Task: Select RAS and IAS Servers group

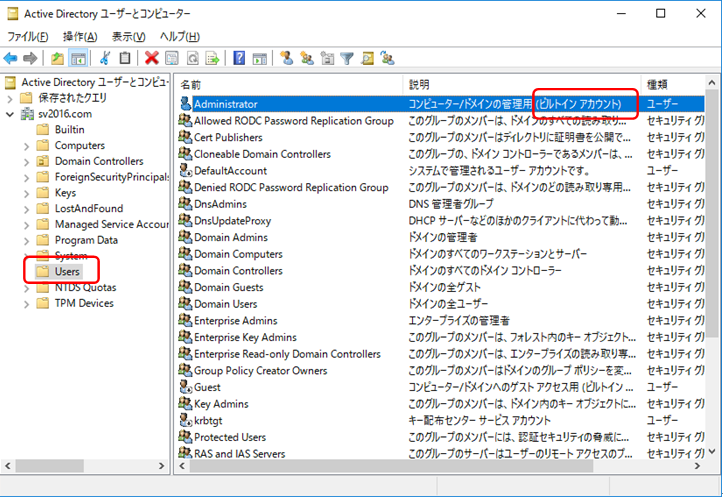Action: (x=239, y=453)
